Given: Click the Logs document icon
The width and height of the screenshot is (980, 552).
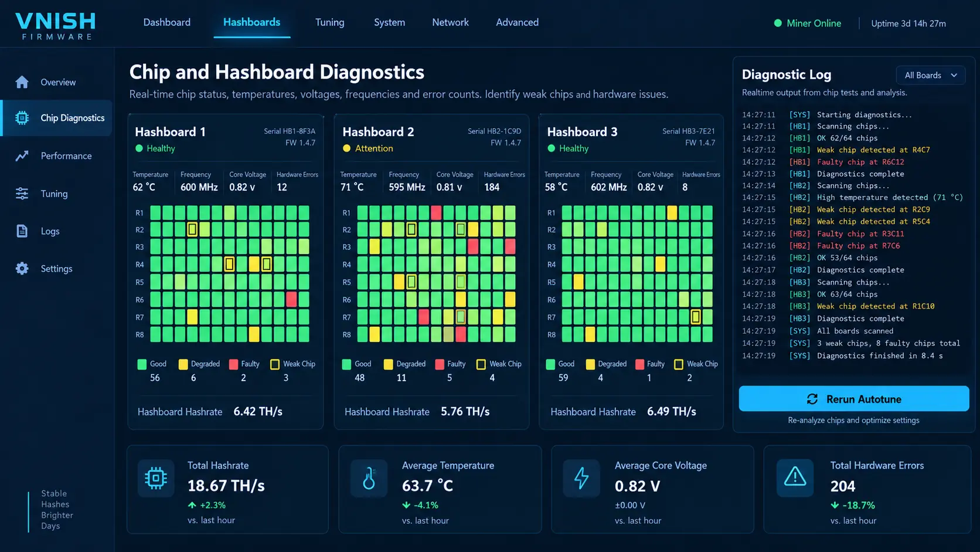Looking at the screenshot, I should tap(22, 231).
